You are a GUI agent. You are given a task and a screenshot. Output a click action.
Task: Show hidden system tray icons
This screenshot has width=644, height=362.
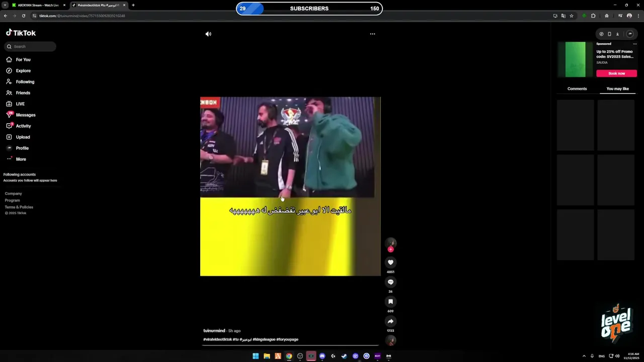click(x=584, y=356)
